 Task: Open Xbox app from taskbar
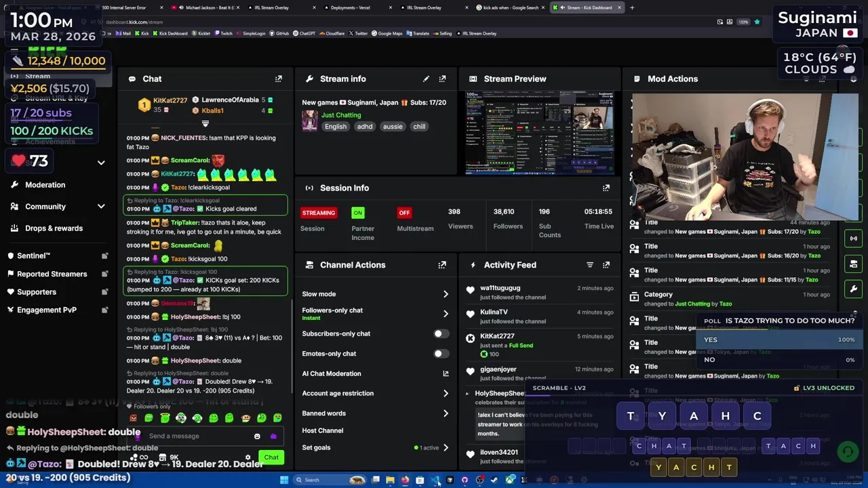coord(509,480)
